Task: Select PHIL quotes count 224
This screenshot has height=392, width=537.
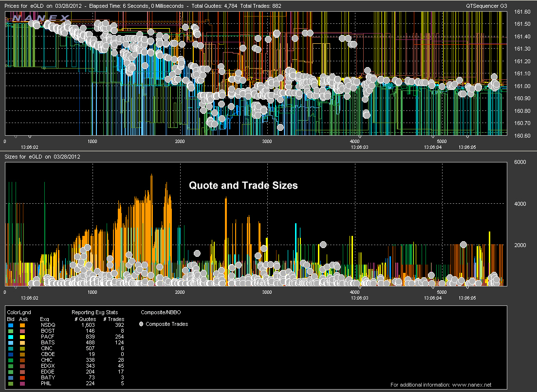Action: point(90,383)
